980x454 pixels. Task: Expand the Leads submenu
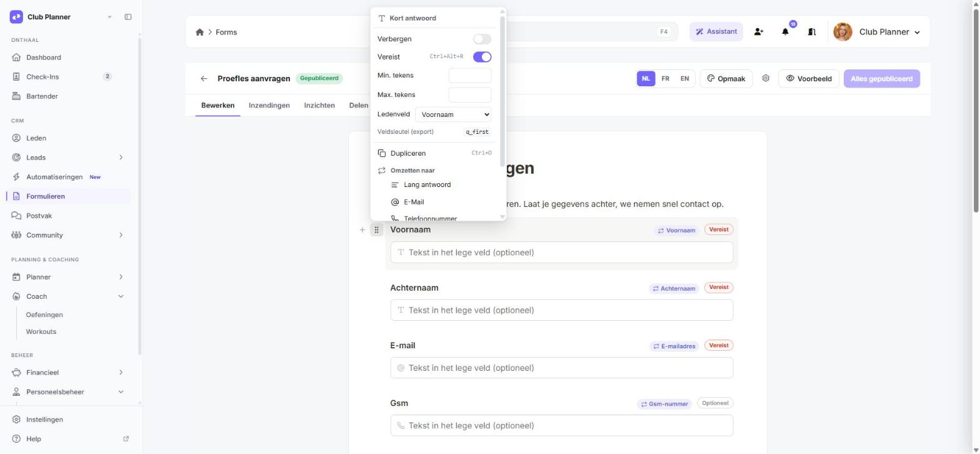click(x=121, y=158)
